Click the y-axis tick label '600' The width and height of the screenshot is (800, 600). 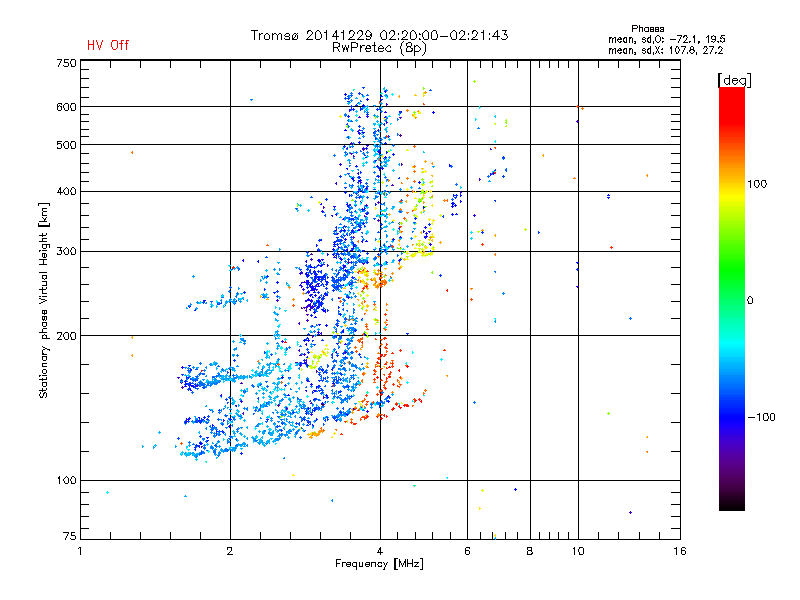tap(66, 107)
